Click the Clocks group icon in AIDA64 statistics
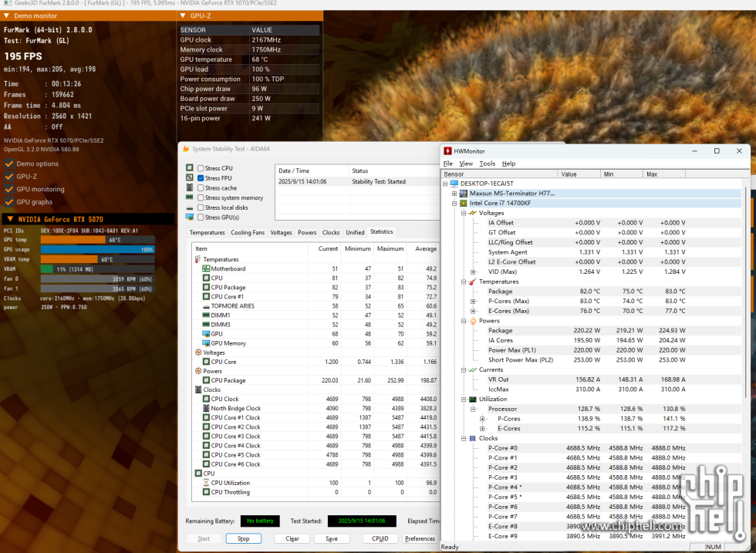The height and width of the screenshot is (553, 756). tap(197, 389)
